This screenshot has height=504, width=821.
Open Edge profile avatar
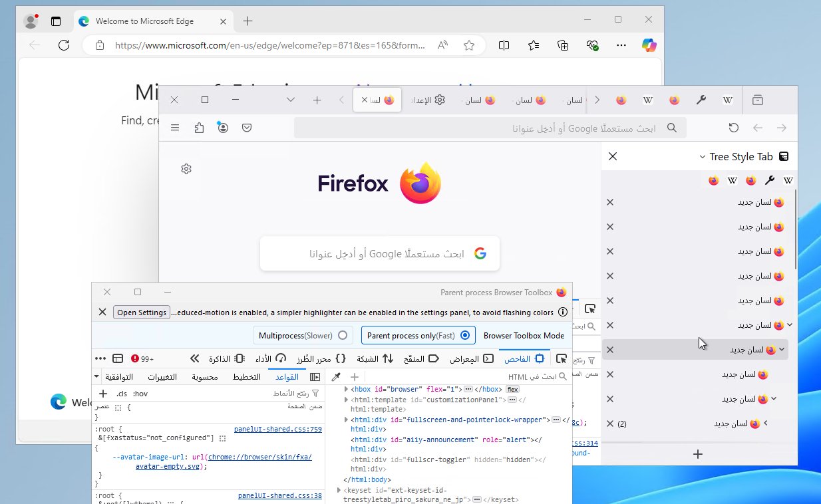pyautogui.click(x=31, y=21)
